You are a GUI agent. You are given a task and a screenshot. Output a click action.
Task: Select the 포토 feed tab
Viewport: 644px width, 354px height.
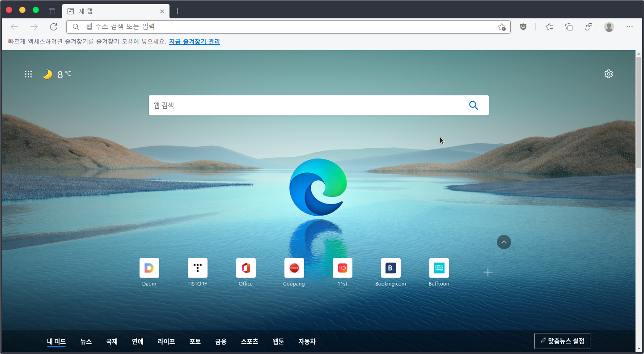(195, 341)
